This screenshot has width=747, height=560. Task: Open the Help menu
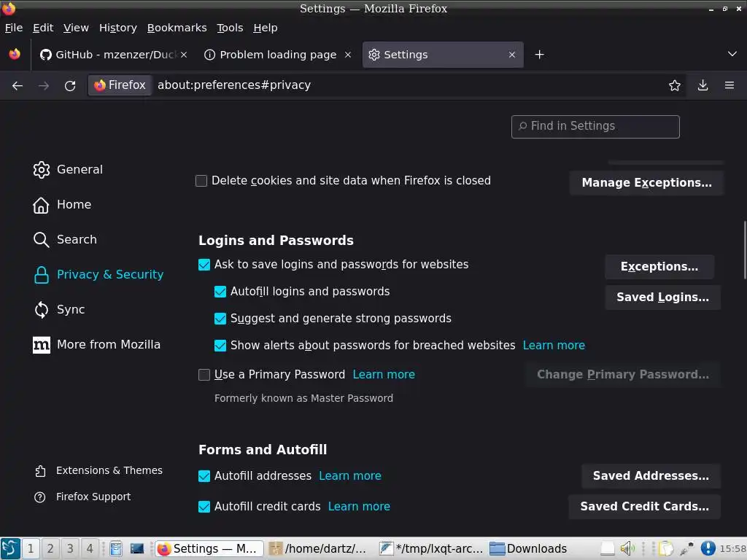coord(266,28)
